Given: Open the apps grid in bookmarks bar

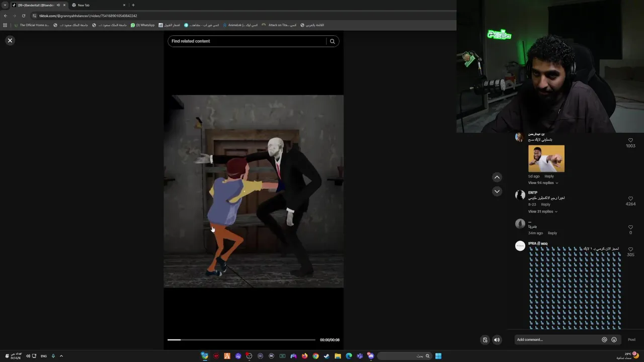Looking at the screenshot, I should 5,25.
